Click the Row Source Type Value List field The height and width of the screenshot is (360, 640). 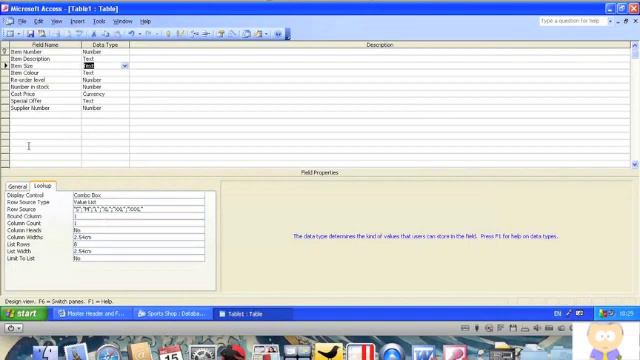coord(139,202)
